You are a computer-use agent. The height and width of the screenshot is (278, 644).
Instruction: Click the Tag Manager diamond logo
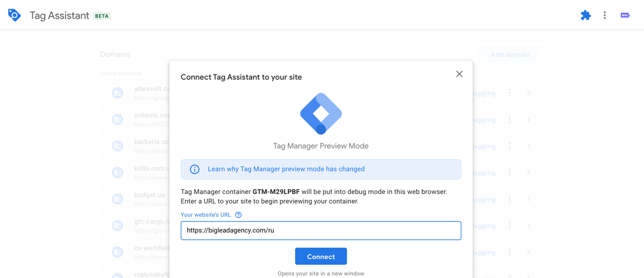[x=321, y=114]
